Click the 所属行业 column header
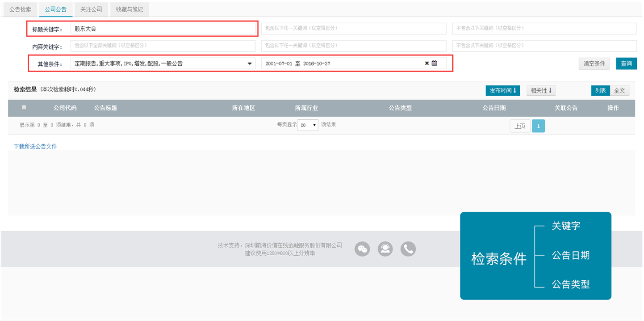The height and width of the screenshot is (321, 644). pyautogui.click(x=306, y=108)
